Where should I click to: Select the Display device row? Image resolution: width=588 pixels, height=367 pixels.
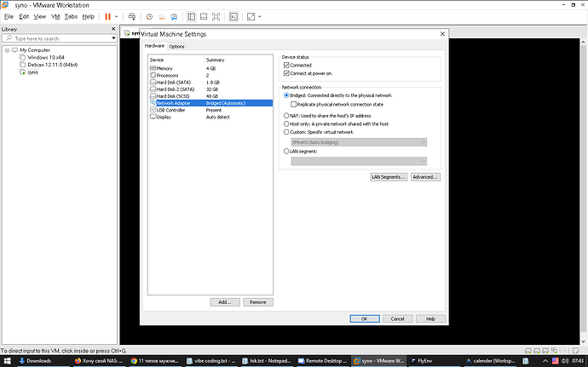point(210,117)
